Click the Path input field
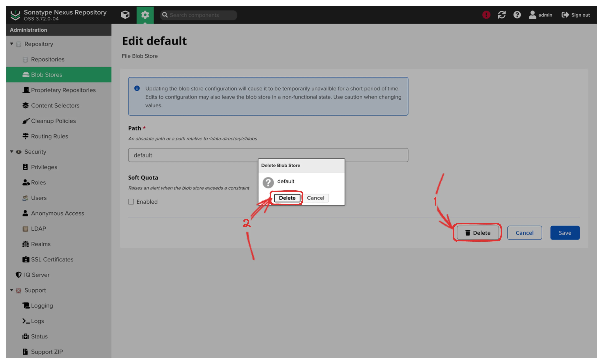The height and width of the screenshot is (364, 603). (x=268, y=155)
